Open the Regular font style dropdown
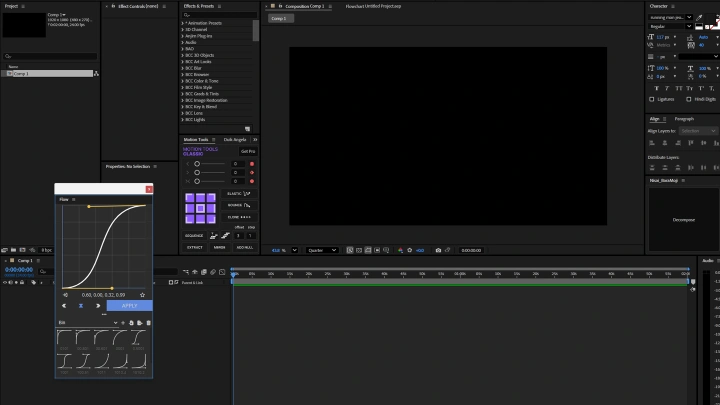 (668, 27)
